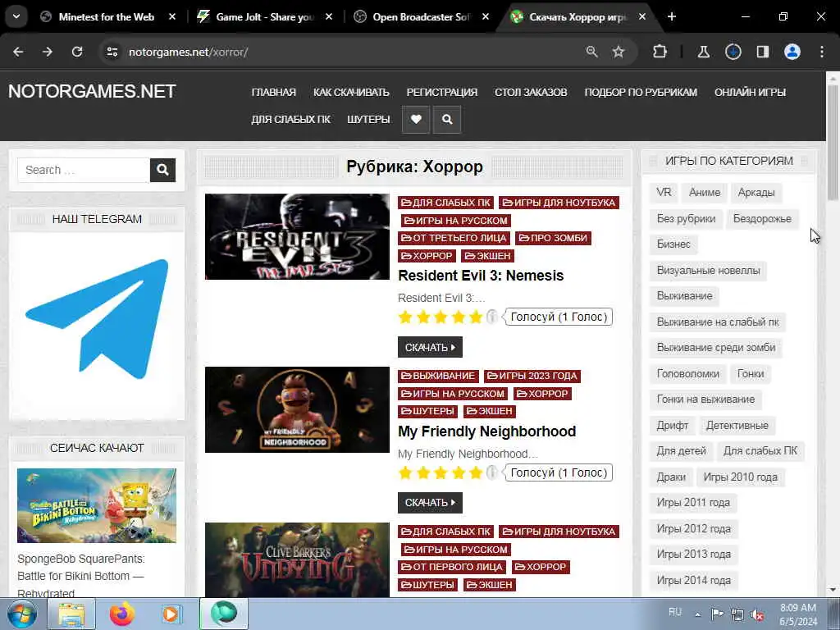Click the SpongeBob Battle for Bikini Bottom thumbnail
Viewport: 840px width, 630px height.
coord(97,505)
